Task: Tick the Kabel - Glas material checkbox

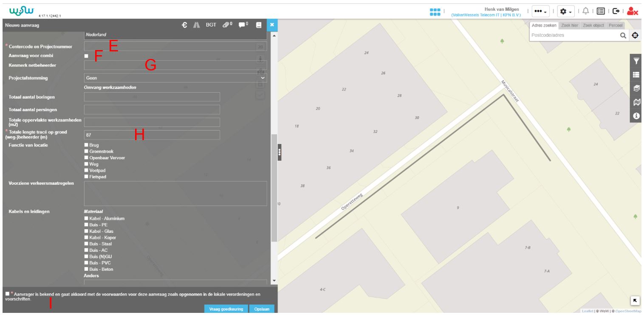Action: tap(87, 231)
